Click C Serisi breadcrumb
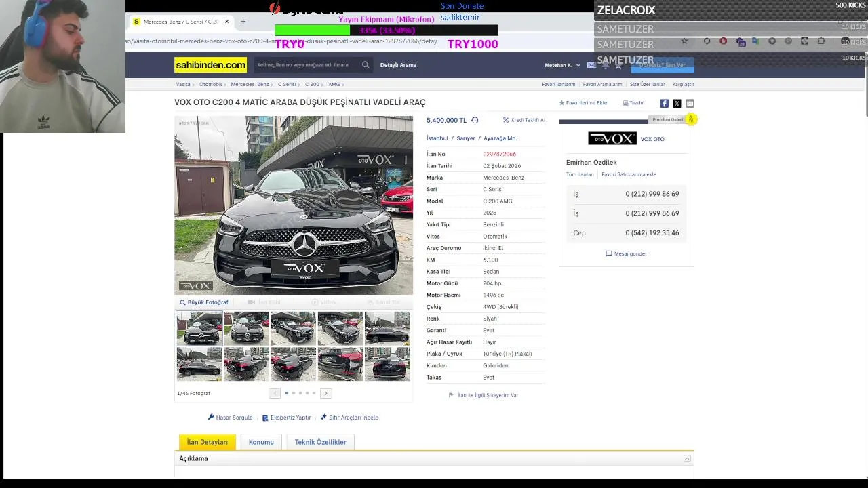This screenshot has height=488, width=868. [x=287, y=85]
